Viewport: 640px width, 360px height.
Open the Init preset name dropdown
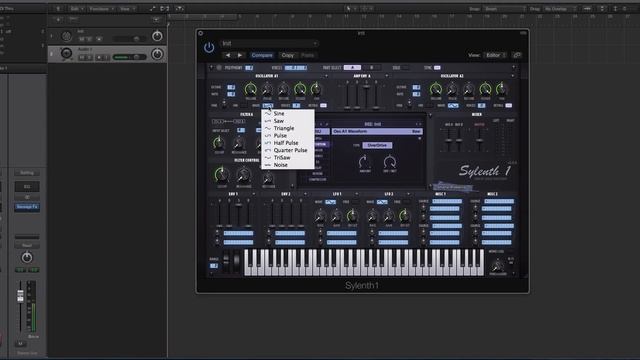click(x=269, y=43)
